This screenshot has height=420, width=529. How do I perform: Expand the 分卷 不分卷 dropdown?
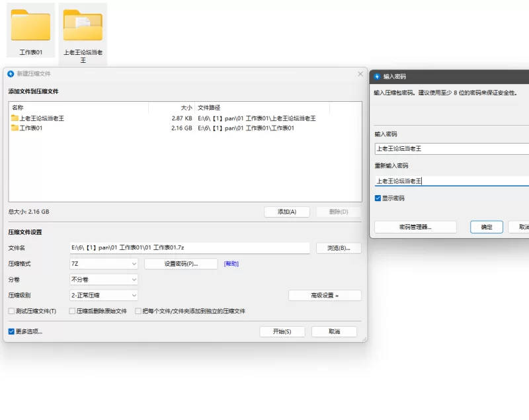point(104,280)
